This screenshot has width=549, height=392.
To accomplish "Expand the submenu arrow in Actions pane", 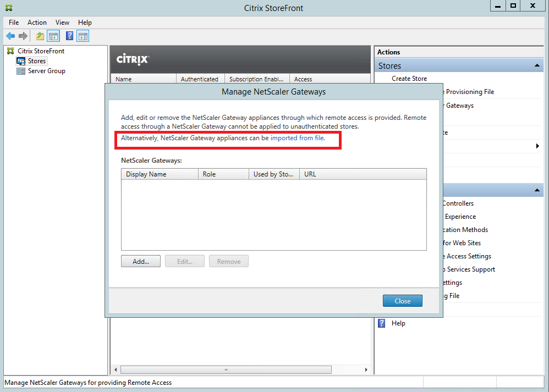I will click(x=537, y=146).
